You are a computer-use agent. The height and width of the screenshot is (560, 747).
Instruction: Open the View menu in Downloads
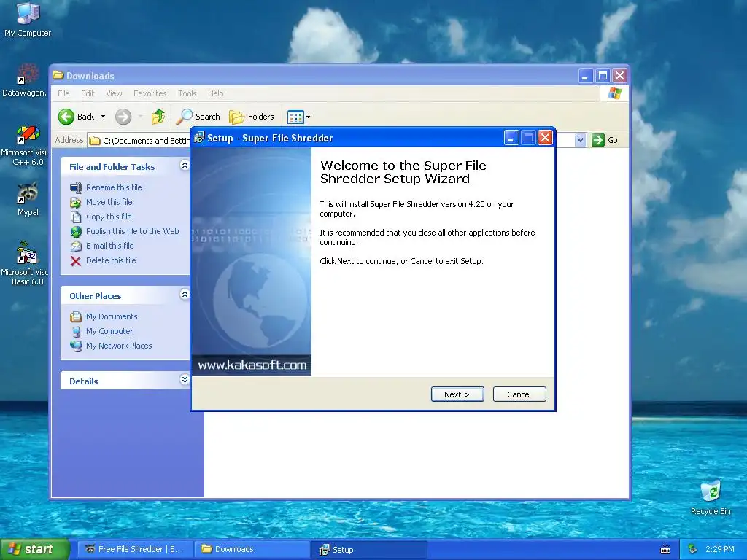click(x=114, y=93)
